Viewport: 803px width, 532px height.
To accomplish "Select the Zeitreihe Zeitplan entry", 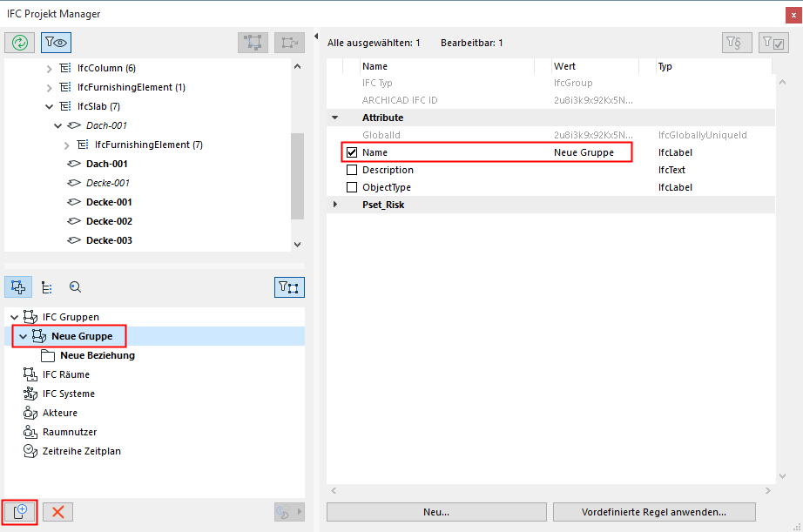I will (82, 451).
